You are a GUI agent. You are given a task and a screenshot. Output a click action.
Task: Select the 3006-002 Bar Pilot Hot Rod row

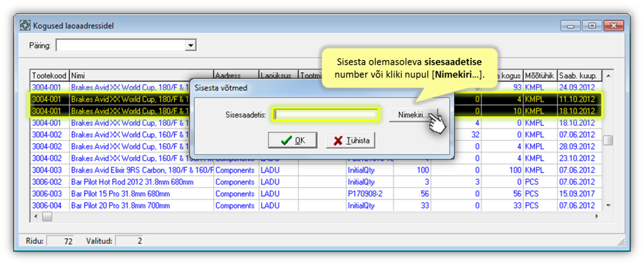[x=120, y=182]
